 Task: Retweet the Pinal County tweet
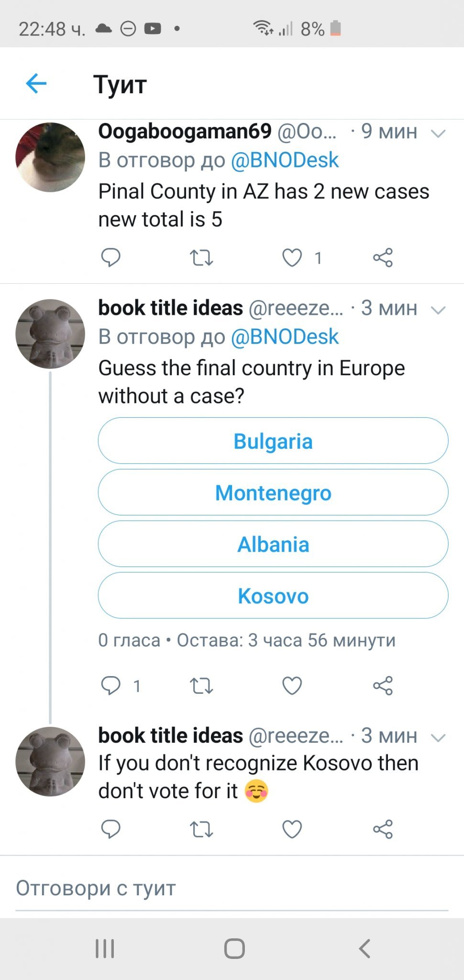click(201, 258)
